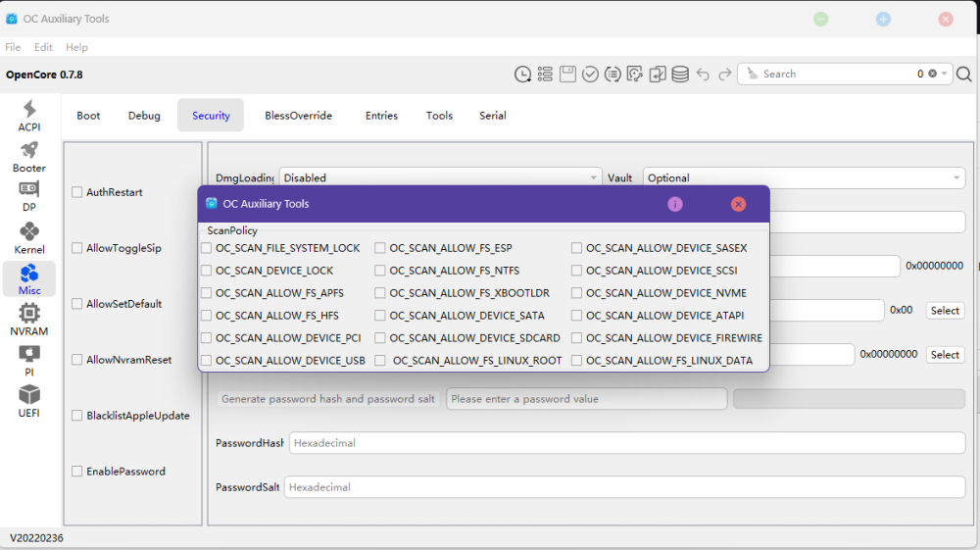Toggle the AllowSetDefault checkbox
The height and width of the screenshot is (550, 980).
[x=76, y=304]
